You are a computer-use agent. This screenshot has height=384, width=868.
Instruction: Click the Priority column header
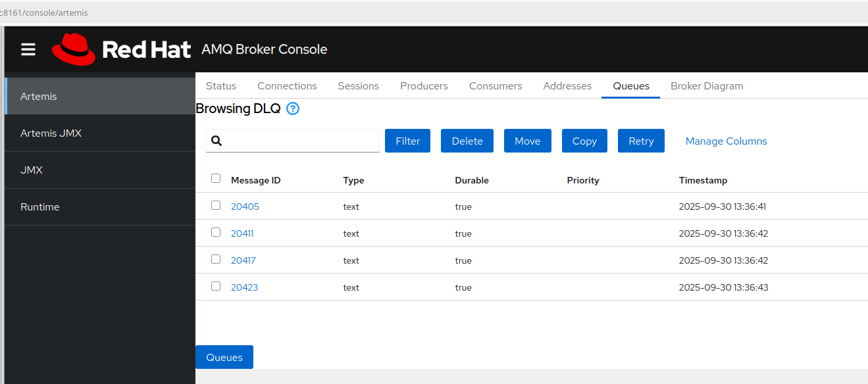pos(583,180)
